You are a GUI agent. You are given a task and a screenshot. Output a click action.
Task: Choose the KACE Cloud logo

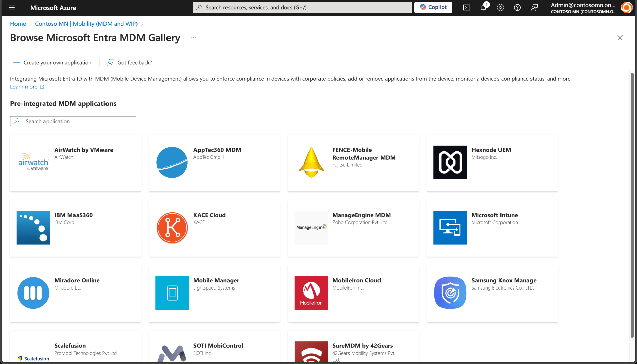point(172,228)
